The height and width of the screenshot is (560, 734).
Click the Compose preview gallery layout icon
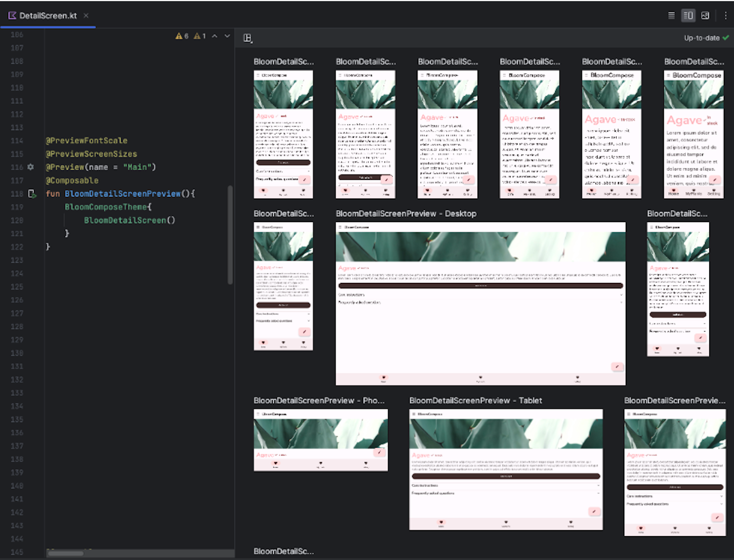248,39
